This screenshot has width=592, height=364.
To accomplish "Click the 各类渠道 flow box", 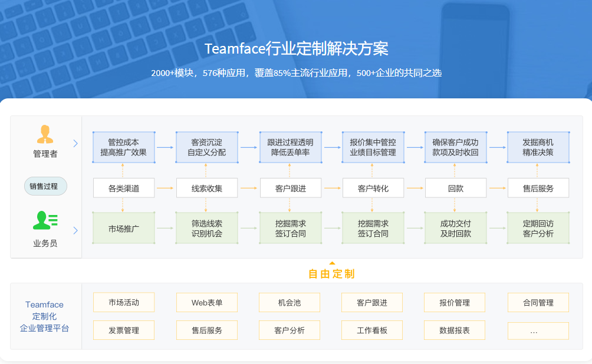I will [123, 187].
